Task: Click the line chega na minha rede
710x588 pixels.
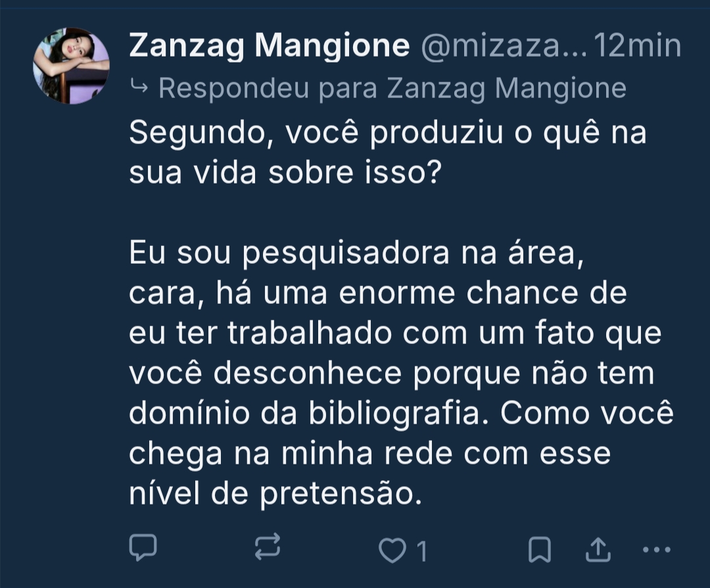Action: click(369, 454)
